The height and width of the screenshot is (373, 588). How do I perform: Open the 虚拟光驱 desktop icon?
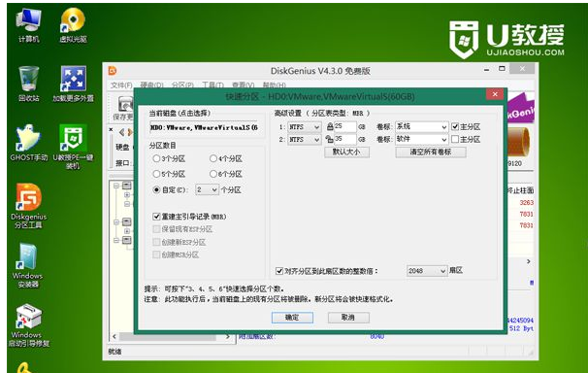[x=73, y=25]
